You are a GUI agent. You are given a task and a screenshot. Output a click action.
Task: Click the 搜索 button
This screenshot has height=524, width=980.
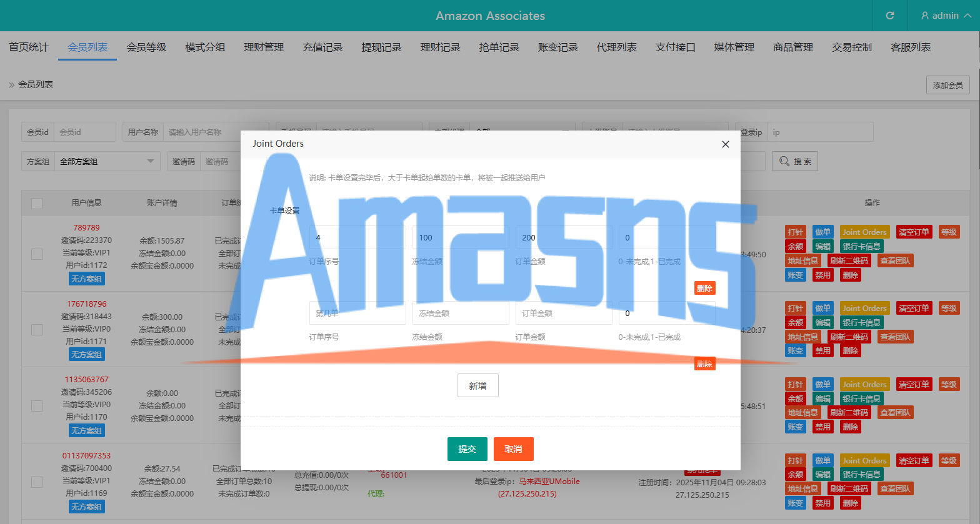pos(795,162)
